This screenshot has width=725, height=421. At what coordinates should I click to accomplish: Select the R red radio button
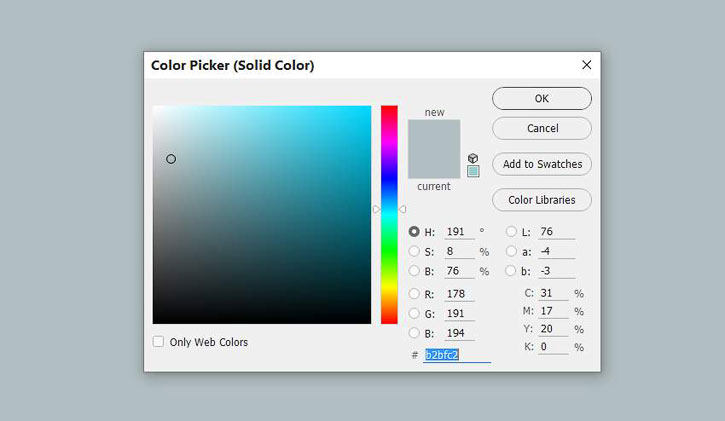pyautogui.click(x=414, y=294)
